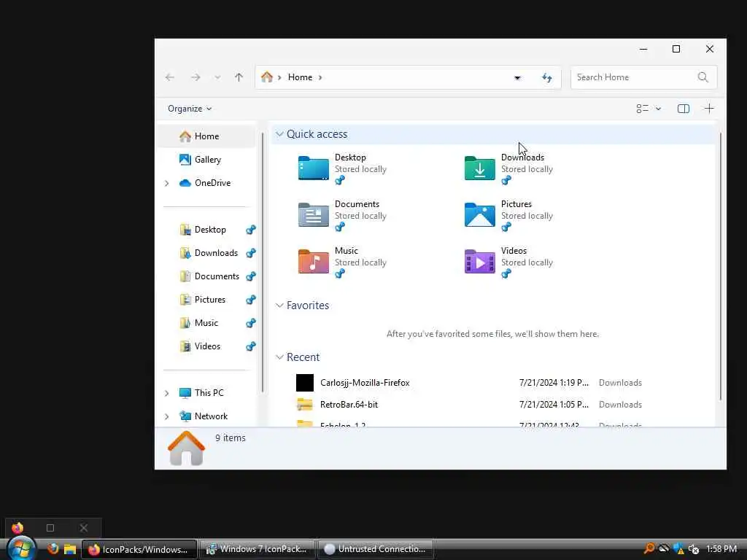The image size is (747, 560).
Task: Select This PC in the sidebar
Action: point(209,393)
